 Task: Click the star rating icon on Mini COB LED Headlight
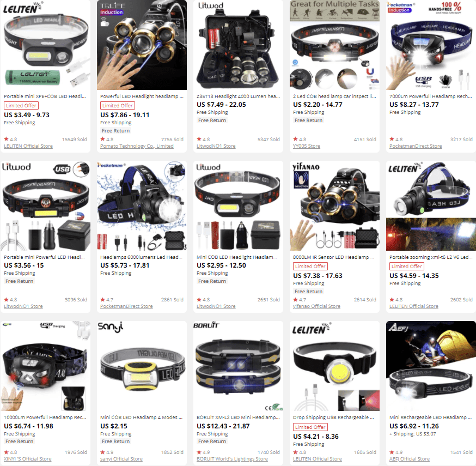point(199,300)
